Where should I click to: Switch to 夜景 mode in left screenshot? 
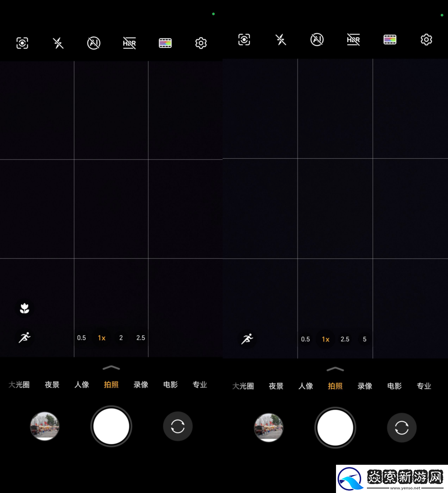pyautogui.click(x=52, y=385)
